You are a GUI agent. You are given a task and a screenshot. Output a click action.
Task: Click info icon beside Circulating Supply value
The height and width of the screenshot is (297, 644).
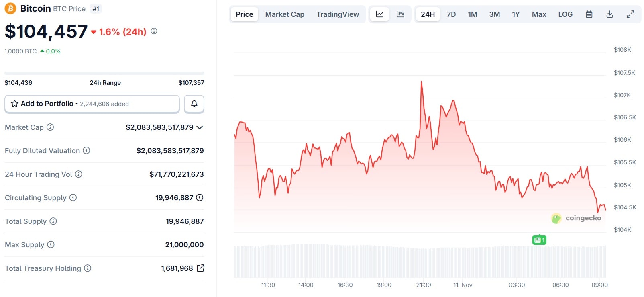coord(200,197)
